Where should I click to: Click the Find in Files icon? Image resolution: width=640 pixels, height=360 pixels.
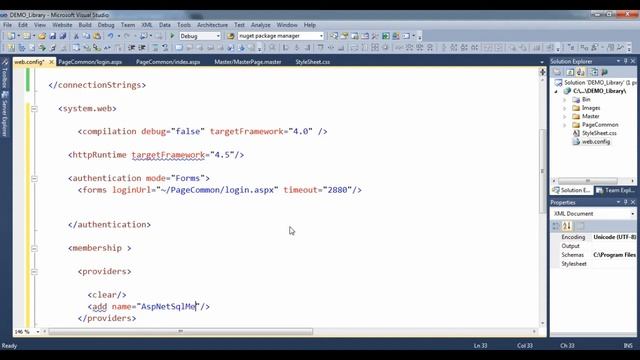[230, 36]
